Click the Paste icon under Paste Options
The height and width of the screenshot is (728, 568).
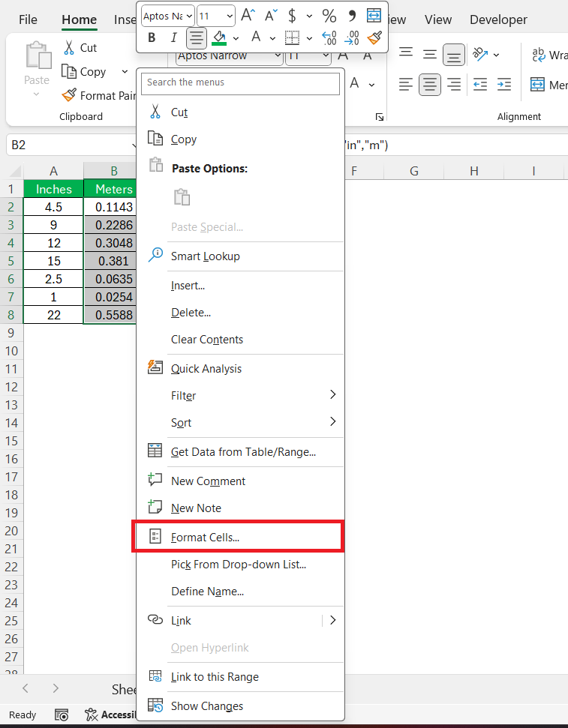(x=182, y=197)
